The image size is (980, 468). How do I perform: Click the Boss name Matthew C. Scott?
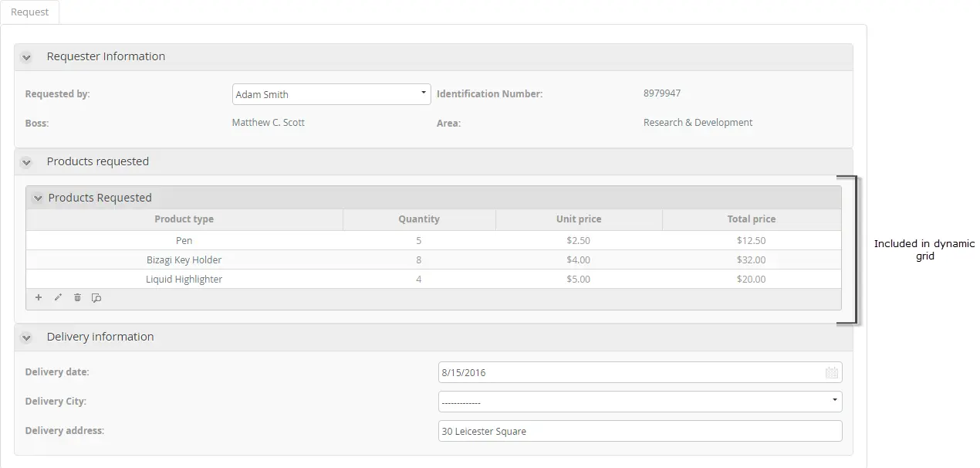click(x=269, y=123)
